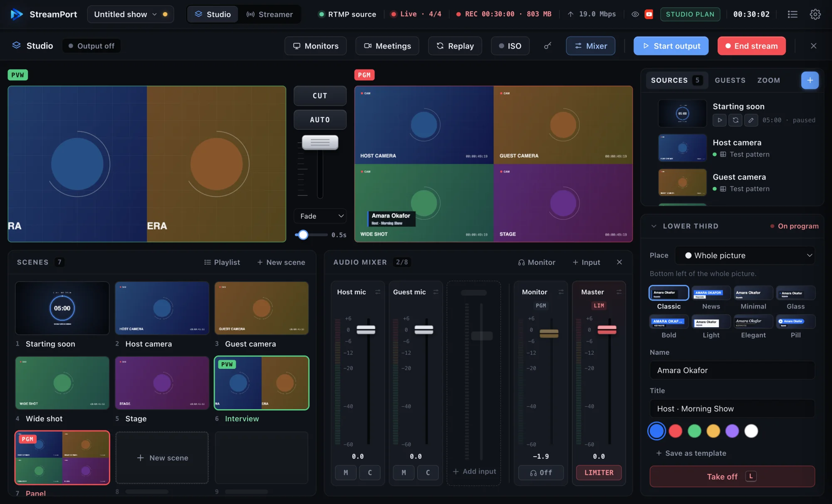Open the Mixer panel button
Image resolution: width=832 pixels, height=504 pixels.
click(590, 46)
